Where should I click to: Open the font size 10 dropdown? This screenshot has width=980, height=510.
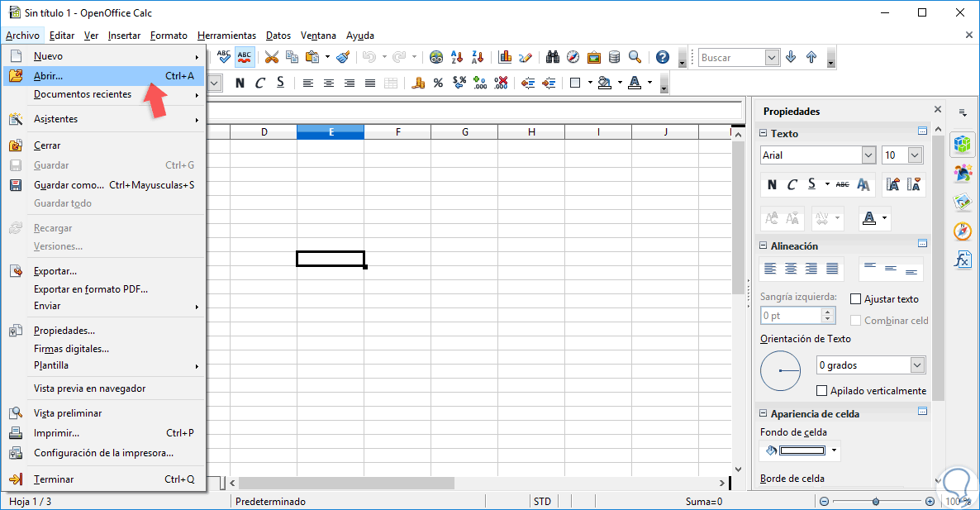tap(915, 155)
